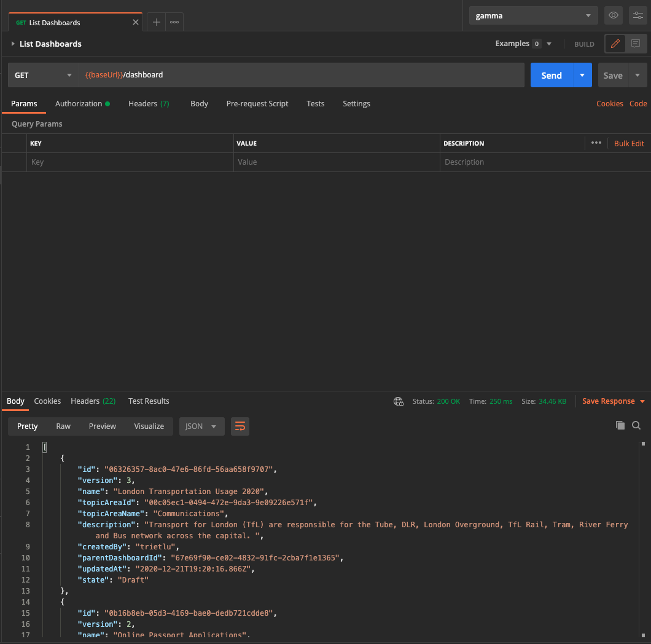Image resolution: width=651 pixels, height=644 pixels.
Task: Copy response with the copy icon
Action: pyautogui.click(x=620, y=425)
